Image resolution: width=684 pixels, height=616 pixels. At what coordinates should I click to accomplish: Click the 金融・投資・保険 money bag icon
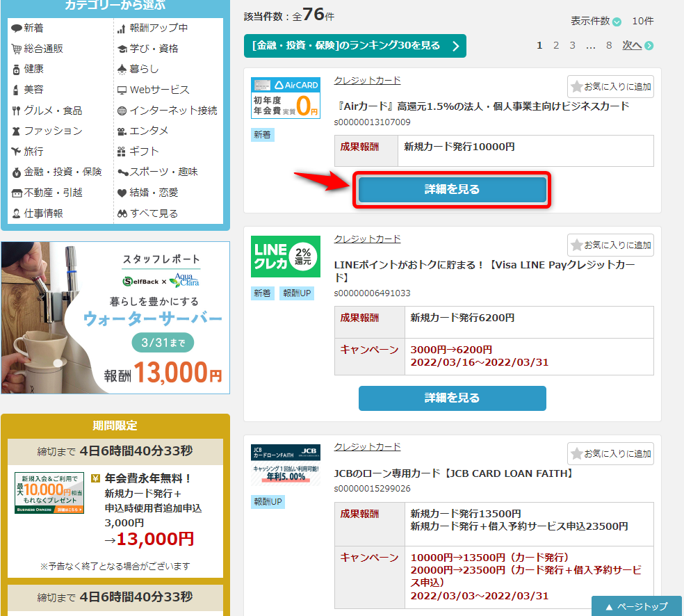coord(17,172)
